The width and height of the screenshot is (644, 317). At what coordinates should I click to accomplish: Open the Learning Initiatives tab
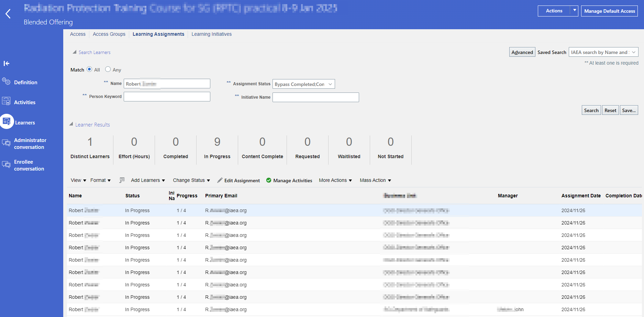211,34
